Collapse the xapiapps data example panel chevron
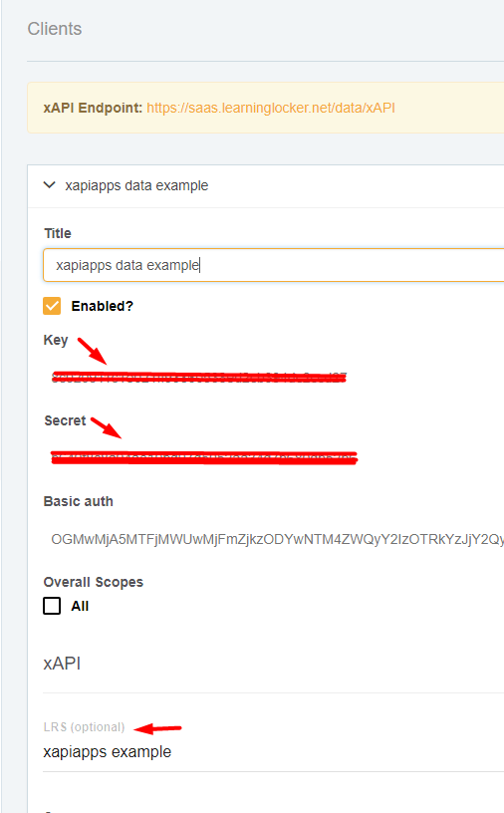504x813 pixels. (x=49, y=185)
